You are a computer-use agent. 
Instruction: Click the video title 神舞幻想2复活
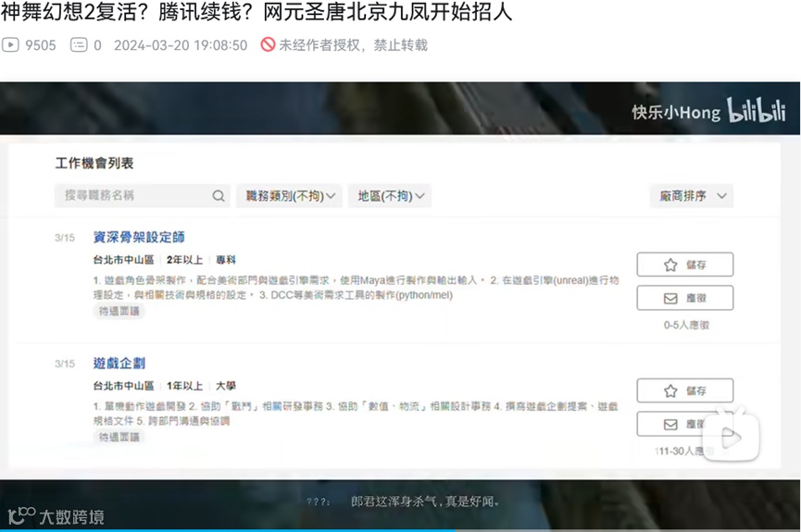coord(256,11)
